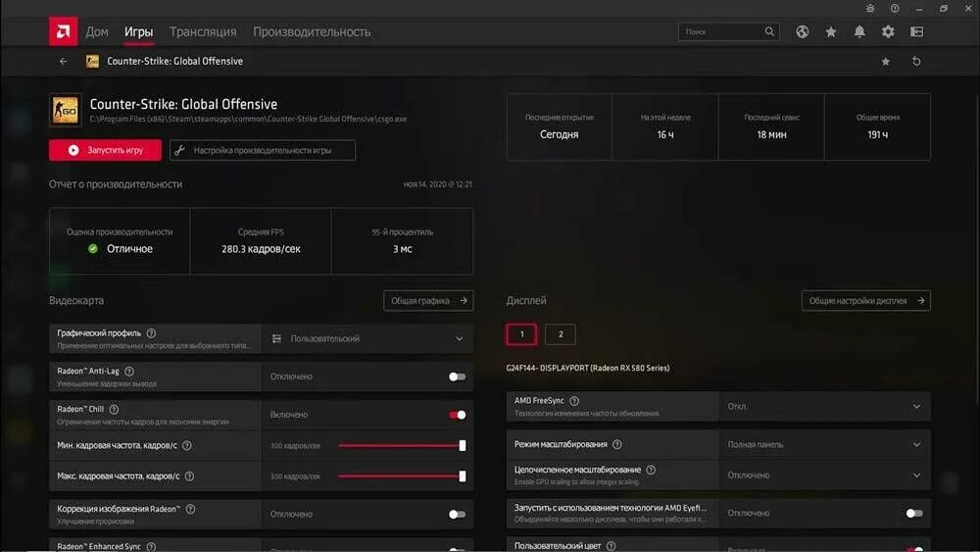Show help for AMD FreeSync
Screen dimensions: 980x552
(x=574, y=401)
